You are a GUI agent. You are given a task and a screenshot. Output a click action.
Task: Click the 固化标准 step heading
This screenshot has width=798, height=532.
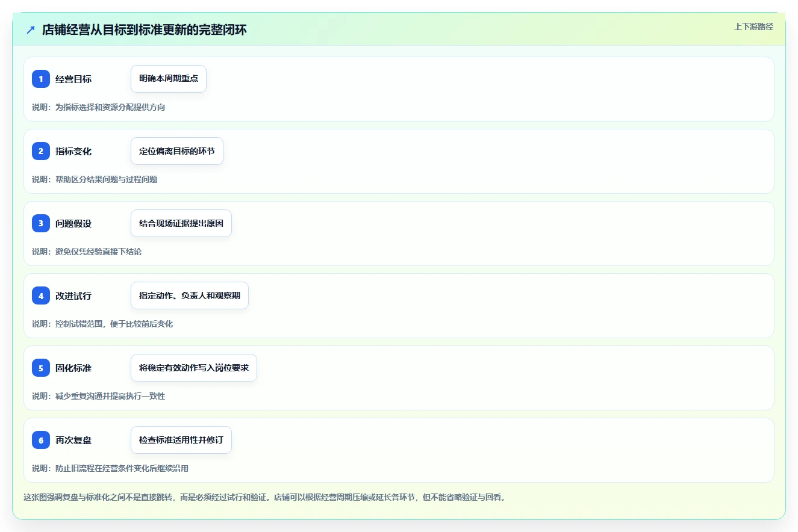pos(73,368)
